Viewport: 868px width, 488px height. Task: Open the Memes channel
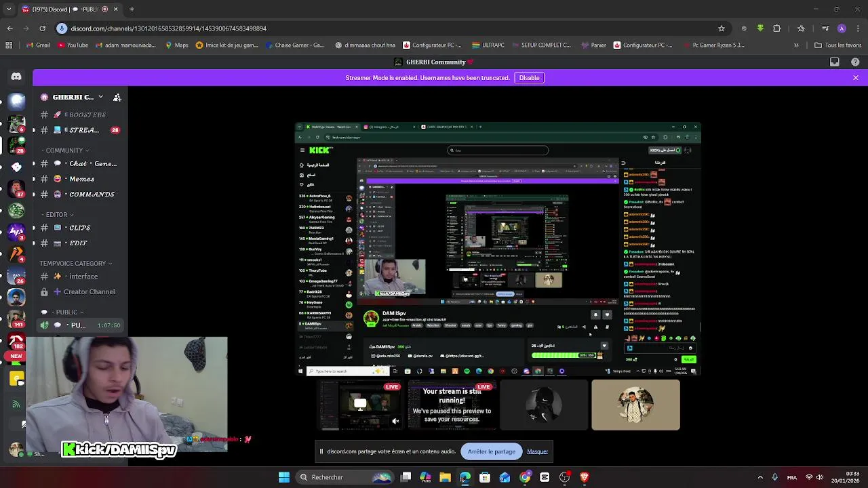(80, 179)
